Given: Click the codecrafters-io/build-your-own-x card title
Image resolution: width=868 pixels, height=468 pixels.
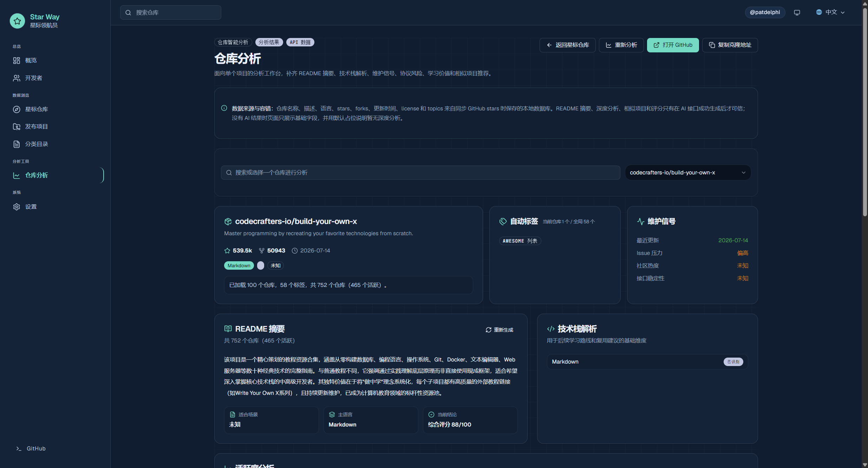Looking at the screenshot, I should pos(296,222).
